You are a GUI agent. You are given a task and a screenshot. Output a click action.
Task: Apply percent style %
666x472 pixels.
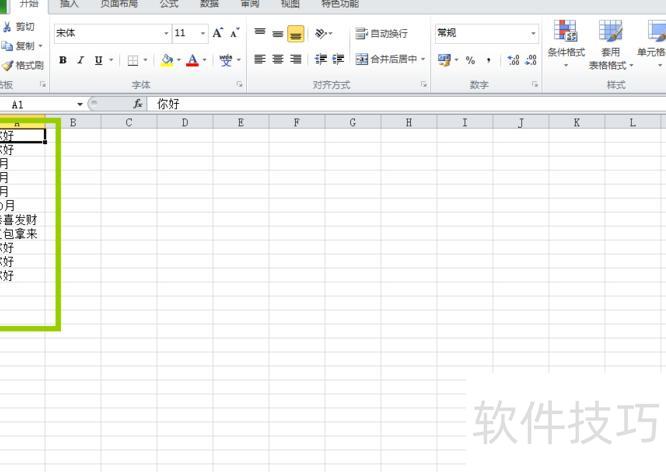(x=470, y=60)
